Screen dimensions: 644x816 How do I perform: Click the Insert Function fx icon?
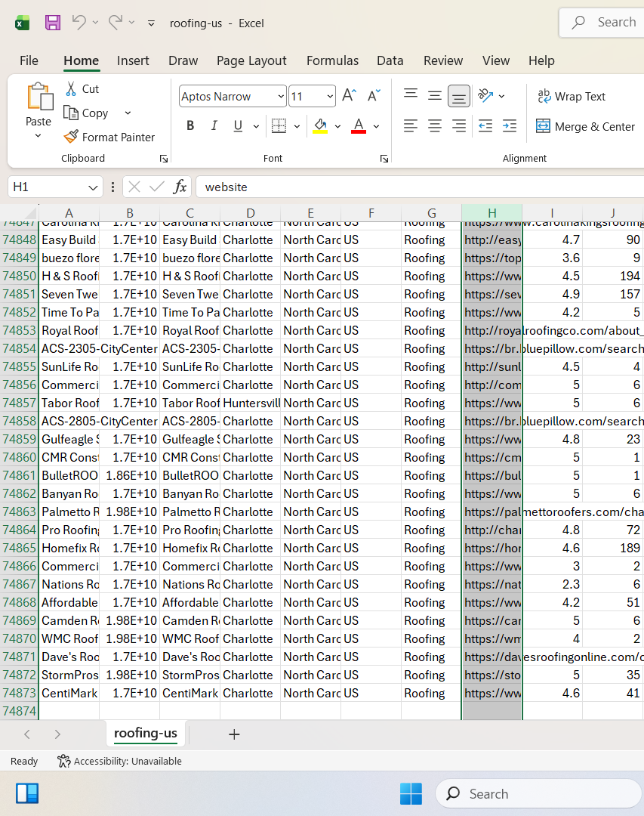180,187
